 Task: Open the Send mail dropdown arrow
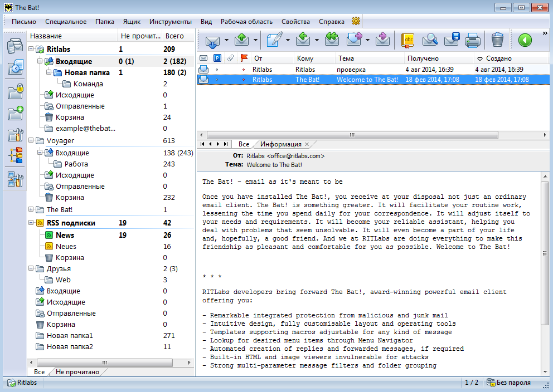[x=255, y=40]
